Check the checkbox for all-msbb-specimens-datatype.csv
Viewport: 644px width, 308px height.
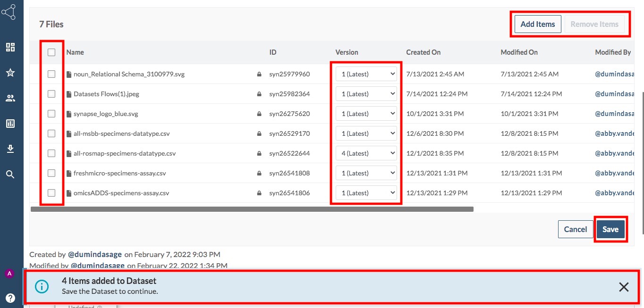coord(51,133)
